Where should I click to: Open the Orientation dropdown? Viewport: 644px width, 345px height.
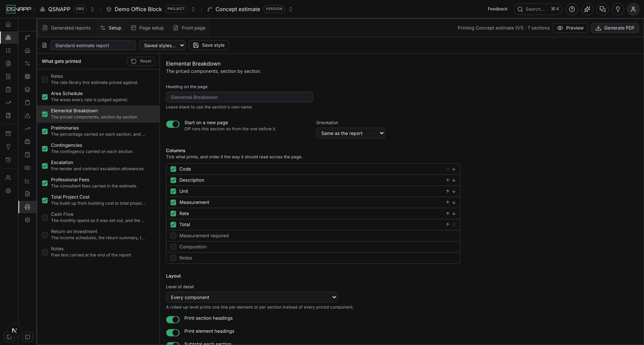pos(351,133)
